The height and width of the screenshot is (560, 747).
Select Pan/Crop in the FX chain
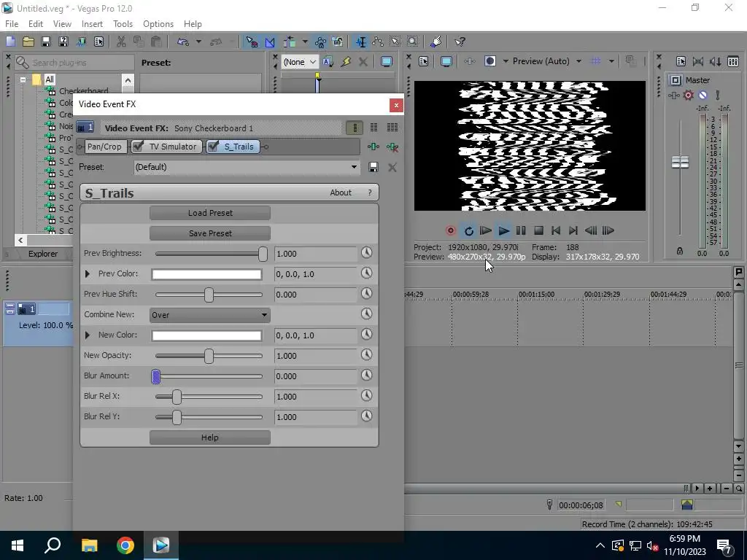pos(104,147)
